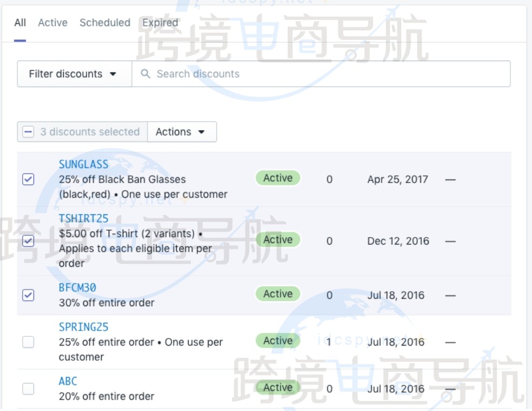Open the SUNGLASS discount
The image size is (532, 411).
(x=83, y=164)
